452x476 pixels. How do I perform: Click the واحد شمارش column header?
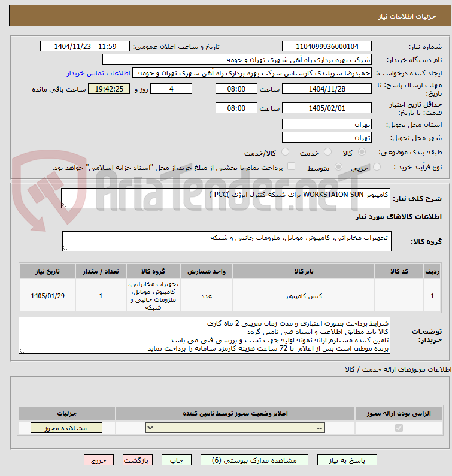[x=207, y=271]
